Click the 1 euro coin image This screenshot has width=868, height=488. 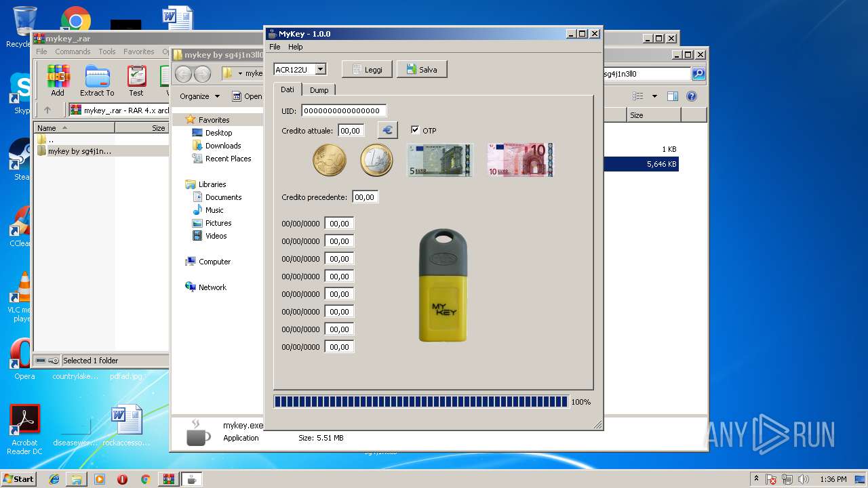pos(376,161)
